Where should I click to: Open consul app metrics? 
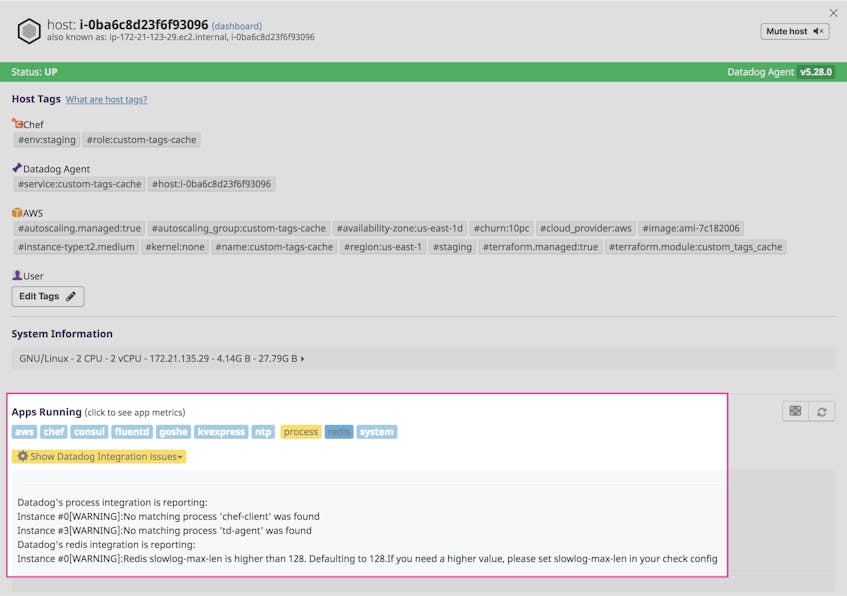89,432
